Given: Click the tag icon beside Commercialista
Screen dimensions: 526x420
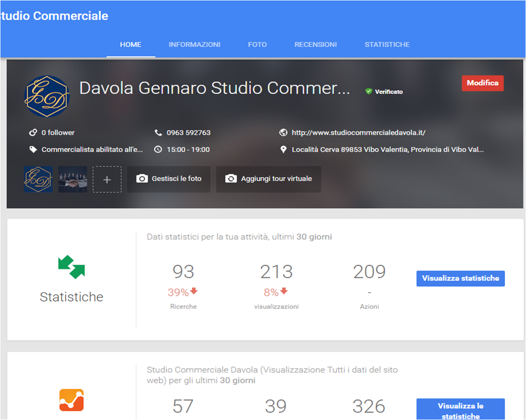Looking at the screenshot, I should (33, 149).
